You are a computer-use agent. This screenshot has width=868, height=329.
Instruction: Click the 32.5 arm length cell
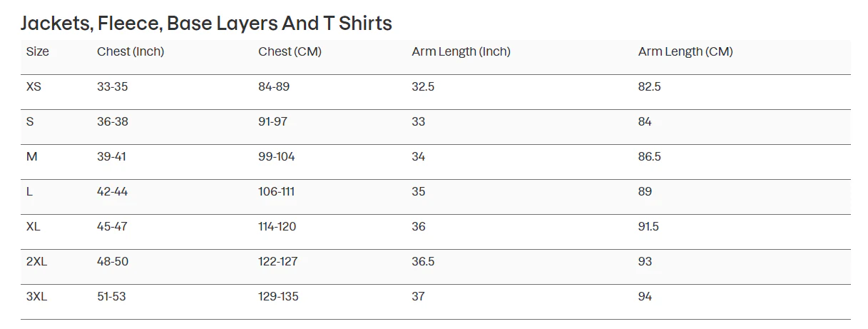pyautogui.click(x=423, y=86)
